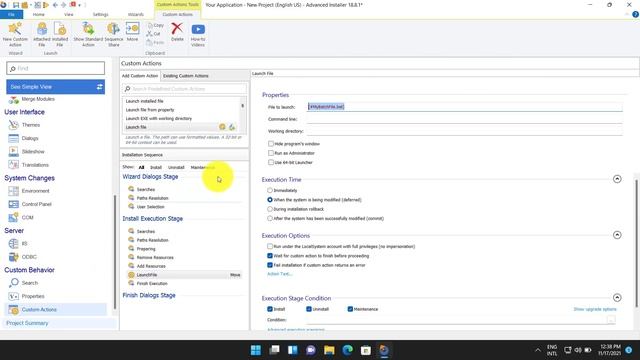Viewport: 640px width, 360px height.
Task: Open the Control Panel page
Action: tap(36, 204)
